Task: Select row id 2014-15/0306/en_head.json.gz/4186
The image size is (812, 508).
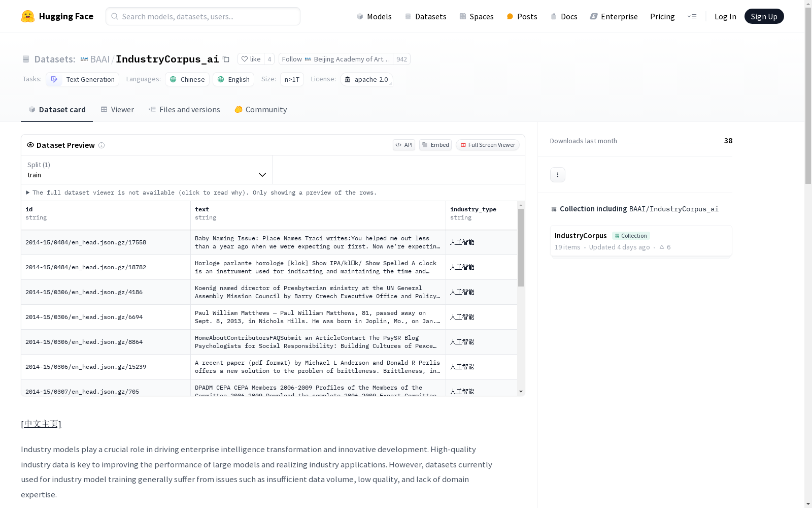Action: coord(106,292)
